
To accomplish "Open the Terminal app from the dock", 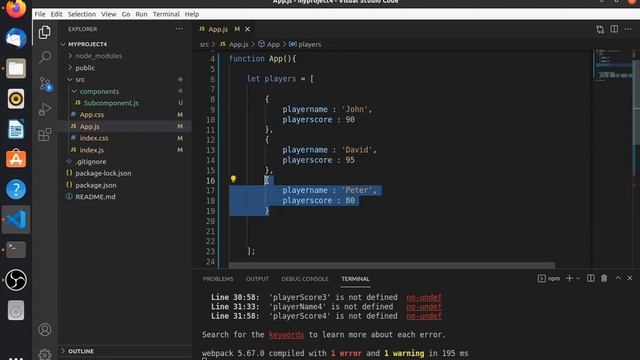I will pos(16,249).
